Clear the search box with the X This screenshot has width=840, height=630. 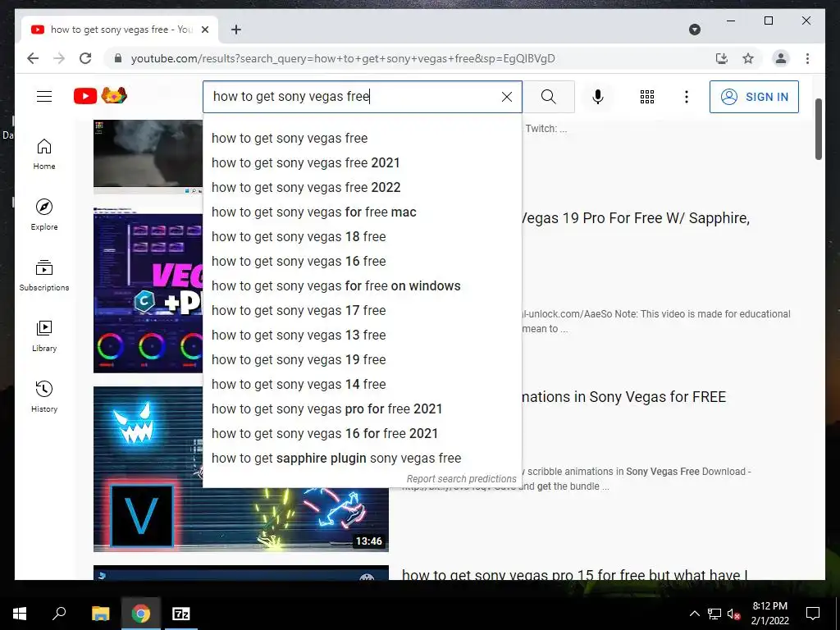pyautogui.click(x=507, y=97)
